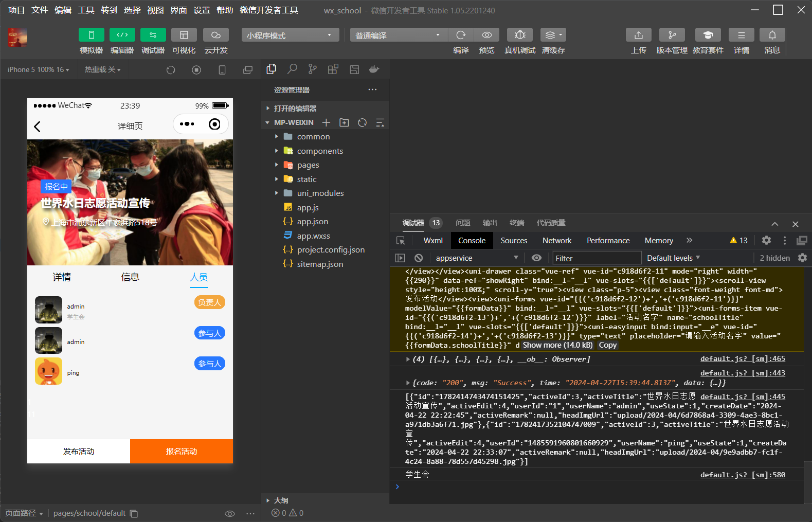Switch to the 问题 problems tab

[x=463, y=223]
